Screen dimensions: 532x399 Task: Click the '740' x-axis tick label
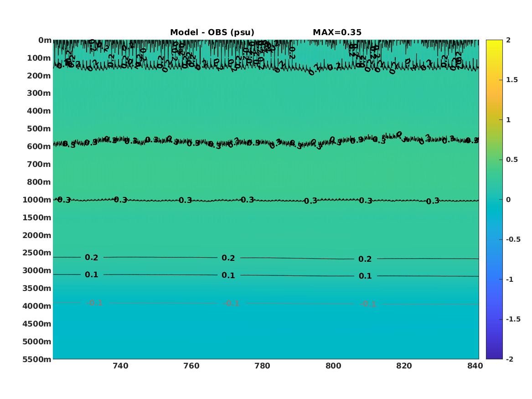tap(120, 366)
